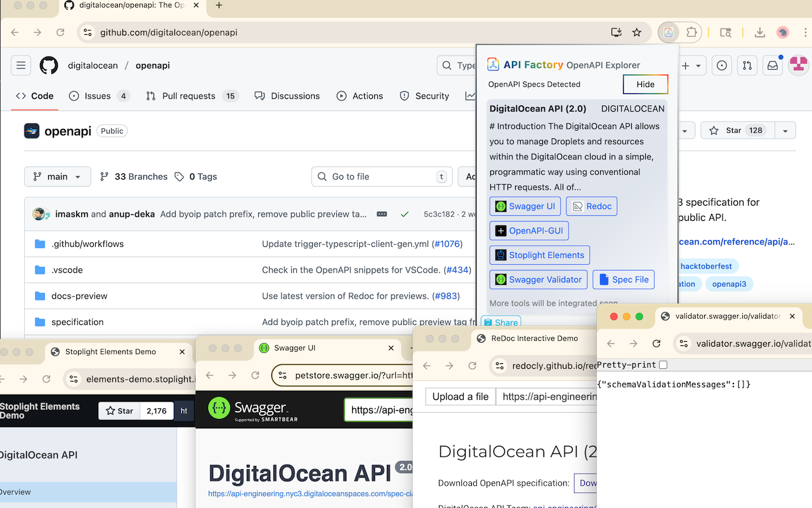Open the Security tab
The image size is (812, 508).
click(x=424, y=96)
